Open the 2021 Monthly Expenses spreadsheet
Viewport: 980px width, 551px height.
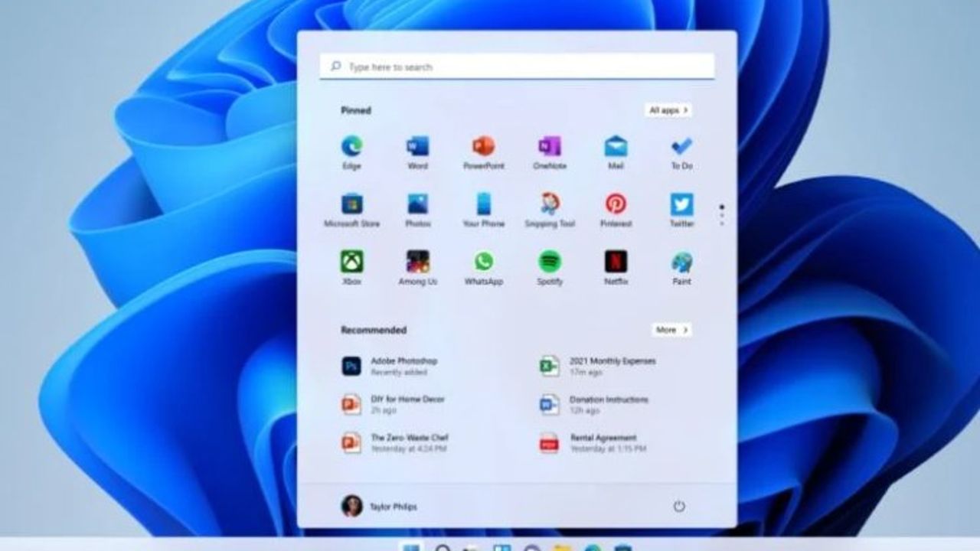coord(598,366)
